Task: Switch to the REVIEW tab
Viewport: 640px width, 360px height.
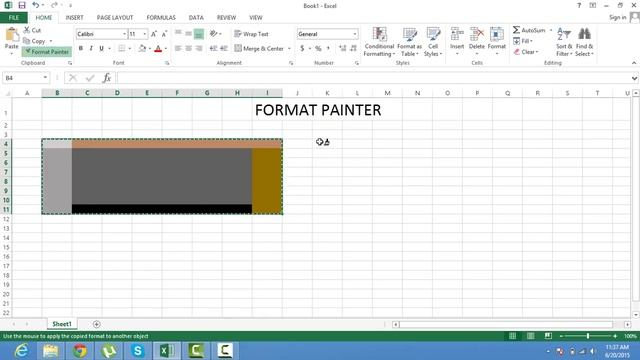Action: click(226, 18)
